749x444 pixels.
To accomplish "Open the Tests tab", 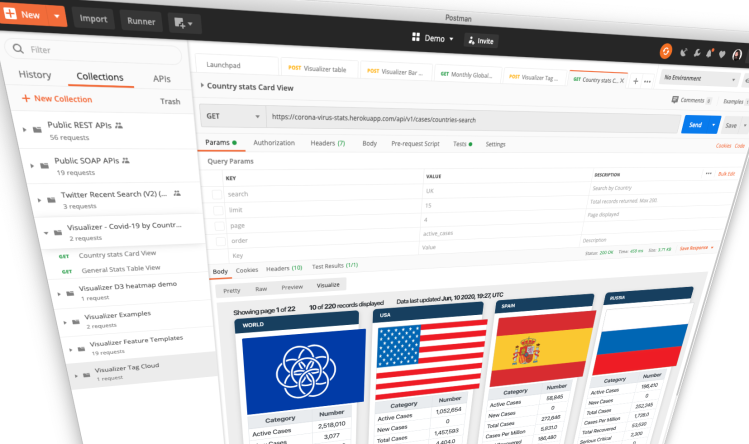I will click(462, 144).
